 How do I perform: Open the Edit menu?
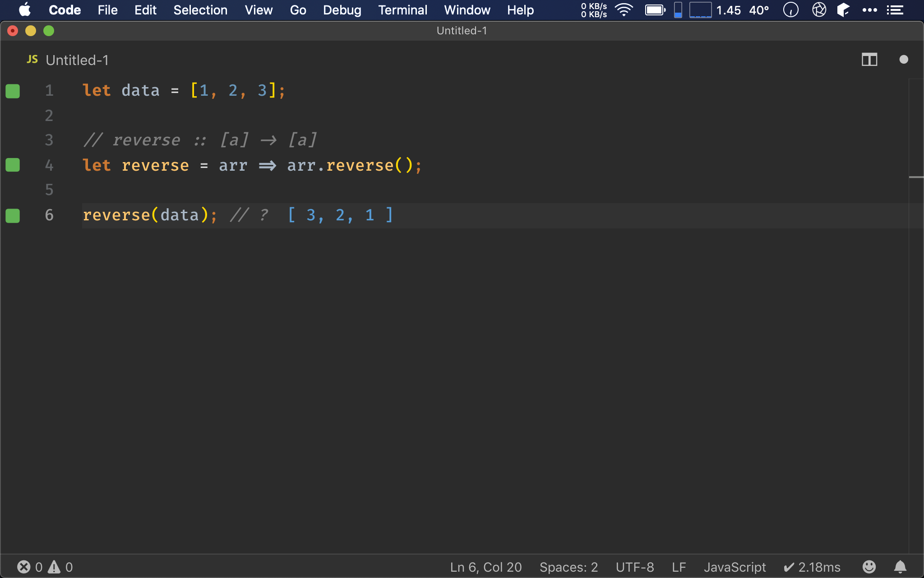coord(145,10)
